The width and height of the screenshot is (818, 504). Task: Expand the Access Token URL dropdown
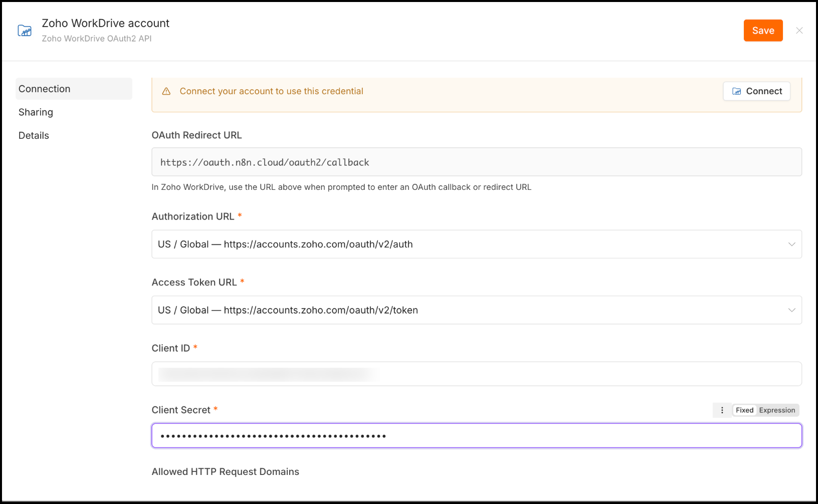point(477,310)
